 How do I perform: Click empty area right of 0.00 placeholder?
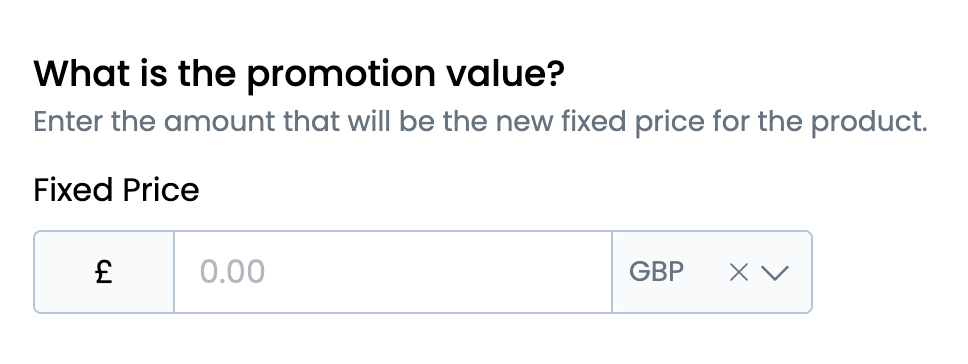coord(438,272)
